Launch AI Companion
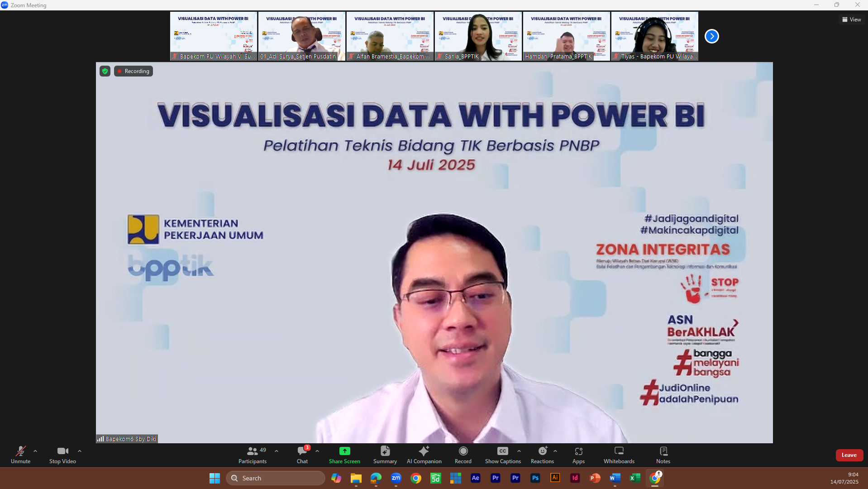 [x=424, y=455]
